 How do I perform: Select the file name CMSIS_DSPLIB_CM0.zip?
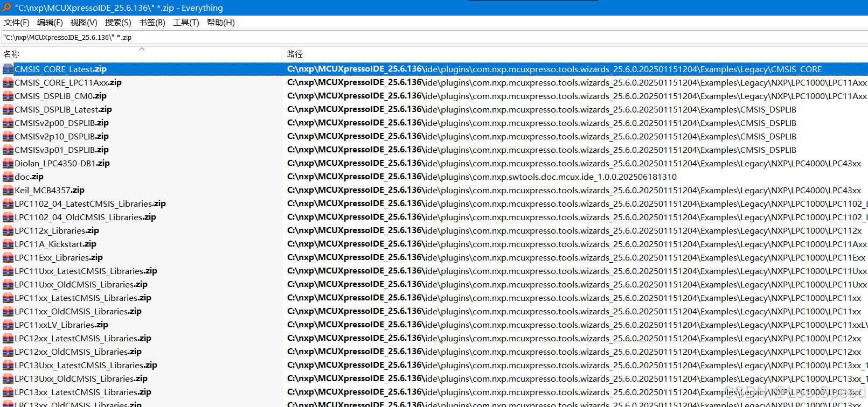tap(60, 96)
